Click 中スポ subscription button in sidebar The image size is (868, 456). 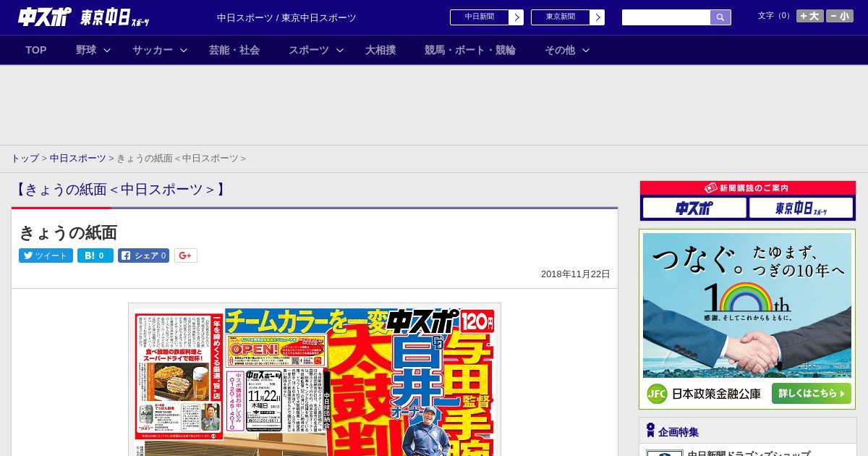pos(694,208)
